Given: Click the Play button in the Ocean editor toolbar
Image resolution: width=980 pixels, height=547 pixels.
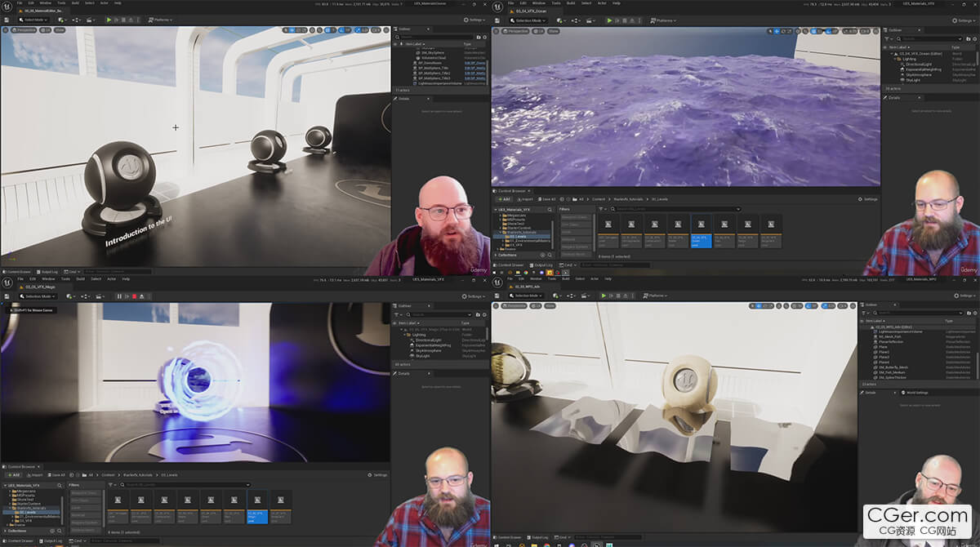Looking at the screenshot, I should click(609, 20).
